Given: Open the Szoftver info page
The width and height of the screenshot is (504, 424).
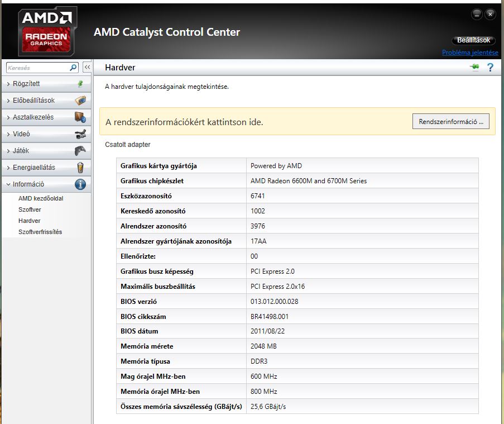Looking at the screenshot, I should click(30, 209).
